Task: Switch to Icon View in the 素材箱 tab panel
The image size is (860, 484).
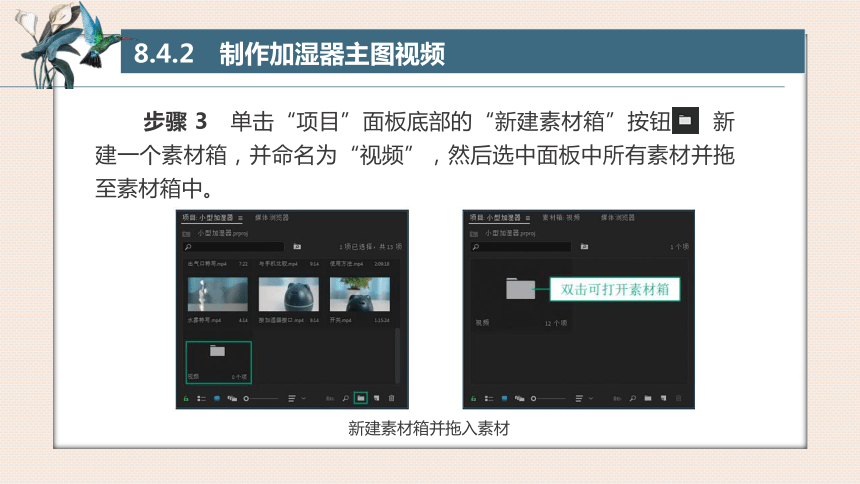Action: (504, 398)
